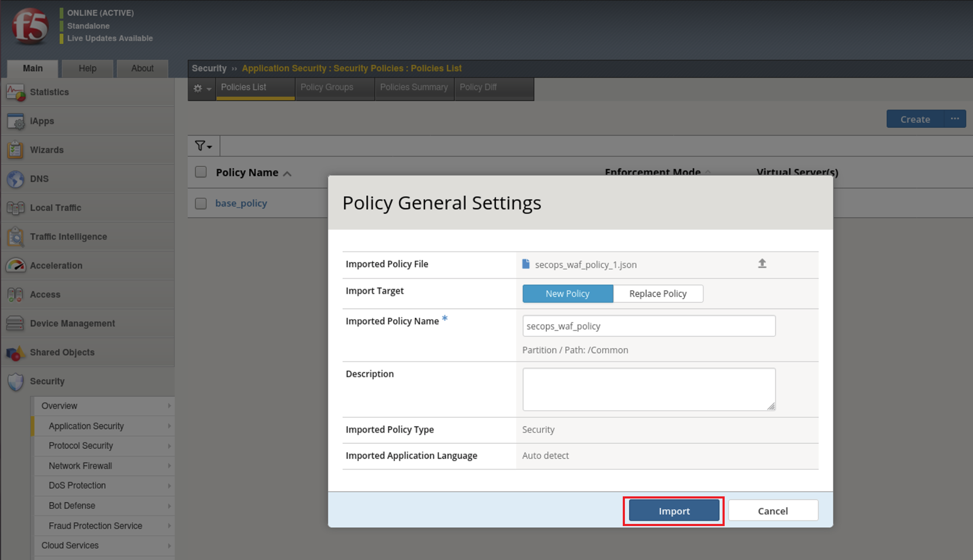
Task: Click the Shared Objects shapes icon
Action: tap(16, 353)
